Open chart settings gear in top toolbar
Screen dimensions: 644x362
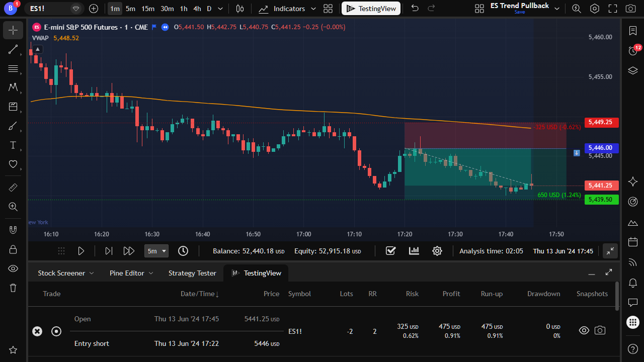tap(595, 9)
